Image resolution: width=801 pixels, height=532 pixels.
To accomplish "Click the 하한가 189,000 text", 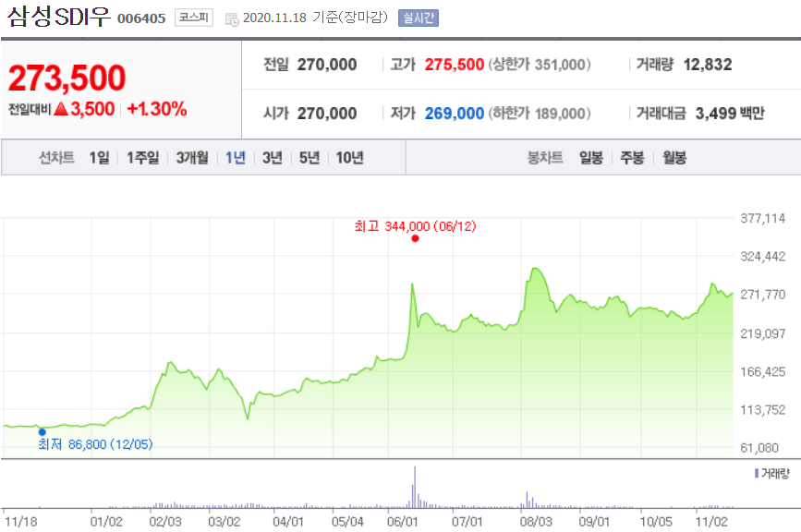I will point(540,114).
